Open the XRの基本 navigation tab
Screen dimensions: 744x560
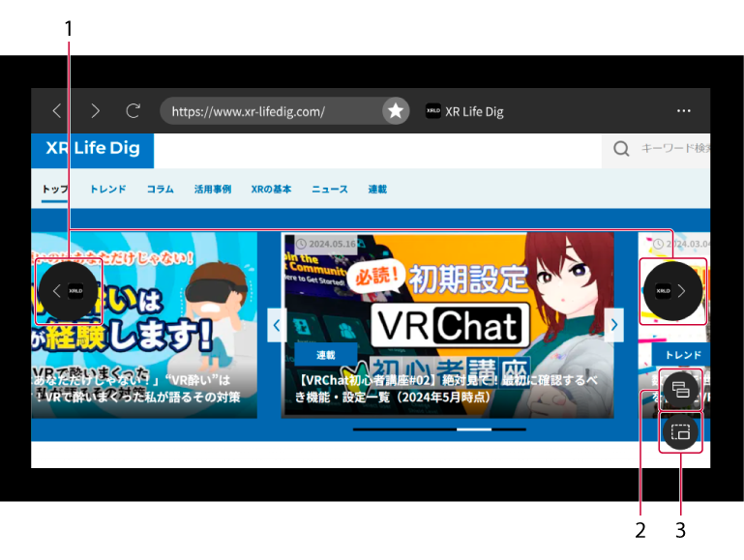[272, 190]
